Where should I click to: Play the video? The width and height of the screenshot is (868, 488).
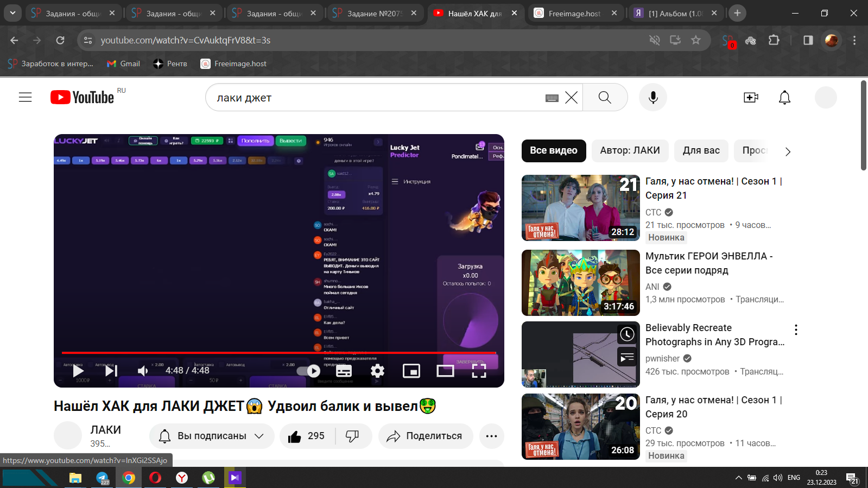(x=78, y=371)
